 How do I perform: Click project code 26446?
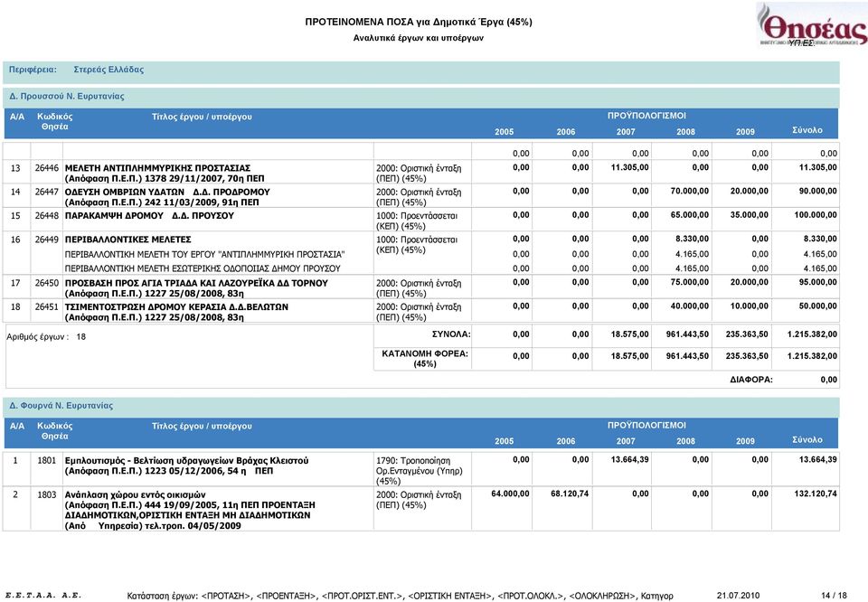pyautogui.click(x=46, y=168)
